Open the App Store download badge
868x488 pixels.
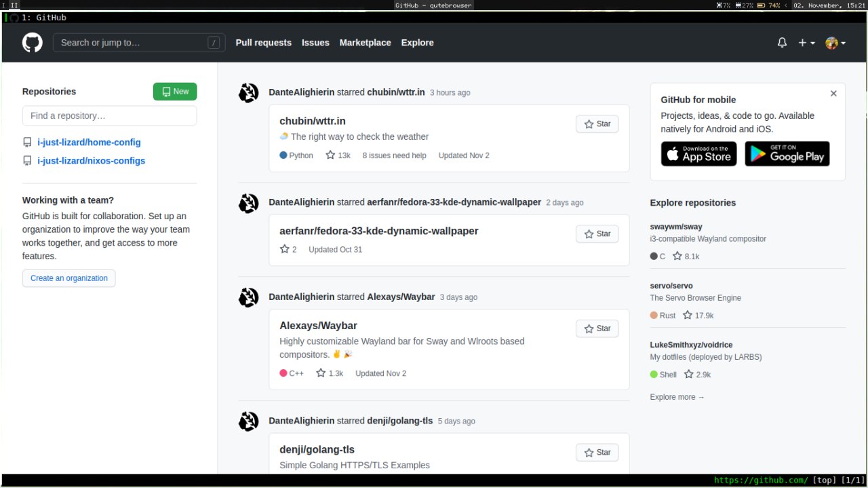click(698, 154)
